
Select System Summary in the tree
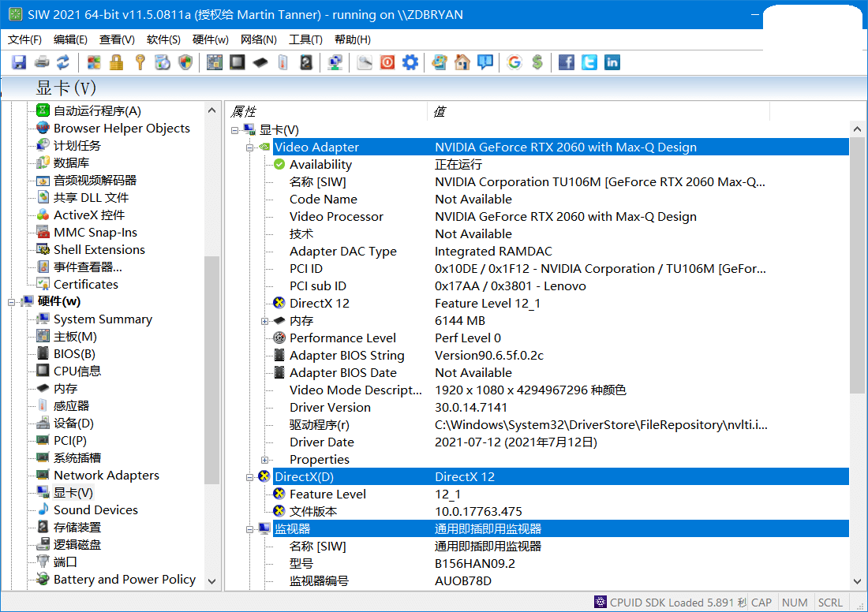103,319
